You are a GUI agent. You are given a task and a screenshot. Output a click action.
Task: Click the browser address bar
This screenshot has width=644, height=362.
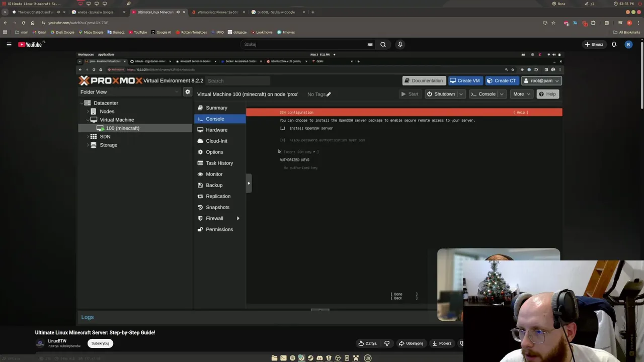(x=292, y=23)
